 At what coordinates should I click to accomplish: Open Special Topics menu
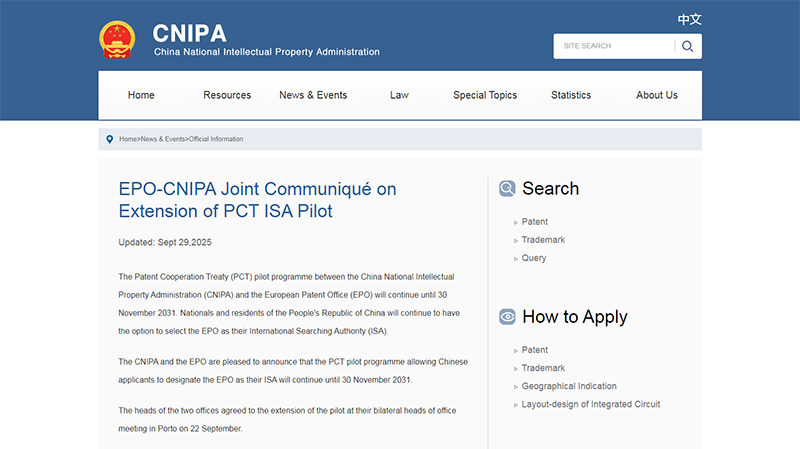pyautogui.click(x=485, y=95)
